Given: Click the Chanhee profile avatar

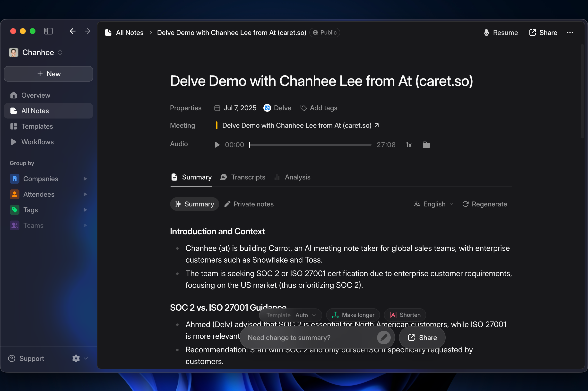Looking at the screenshot, I should click(x=13, y=52).
